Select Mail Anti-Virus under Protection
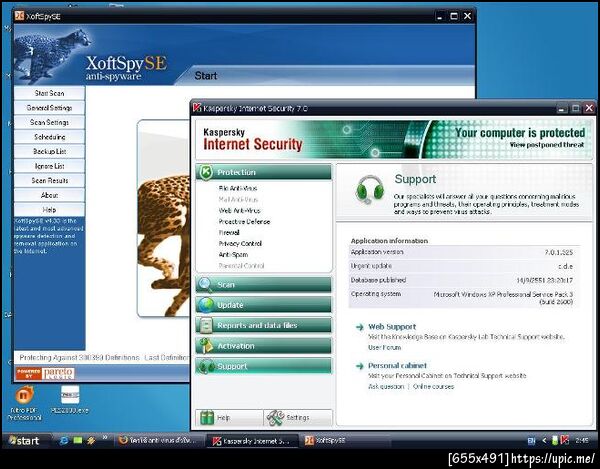The width and height of the screenshot is (600, 469). pyautogui.click(x=238, y=199)
